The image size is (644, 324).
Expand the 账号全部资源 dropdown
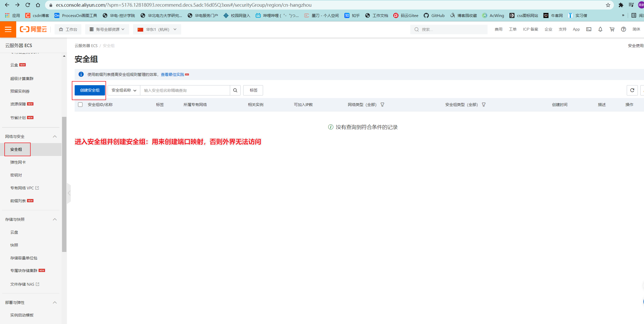click(x=107, y=29)
